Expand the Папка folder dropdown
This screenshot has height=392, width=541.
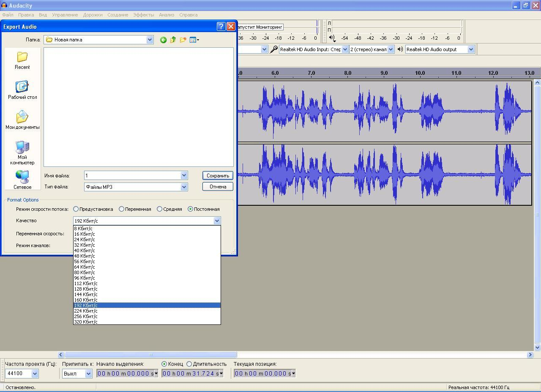click(150, 40)
